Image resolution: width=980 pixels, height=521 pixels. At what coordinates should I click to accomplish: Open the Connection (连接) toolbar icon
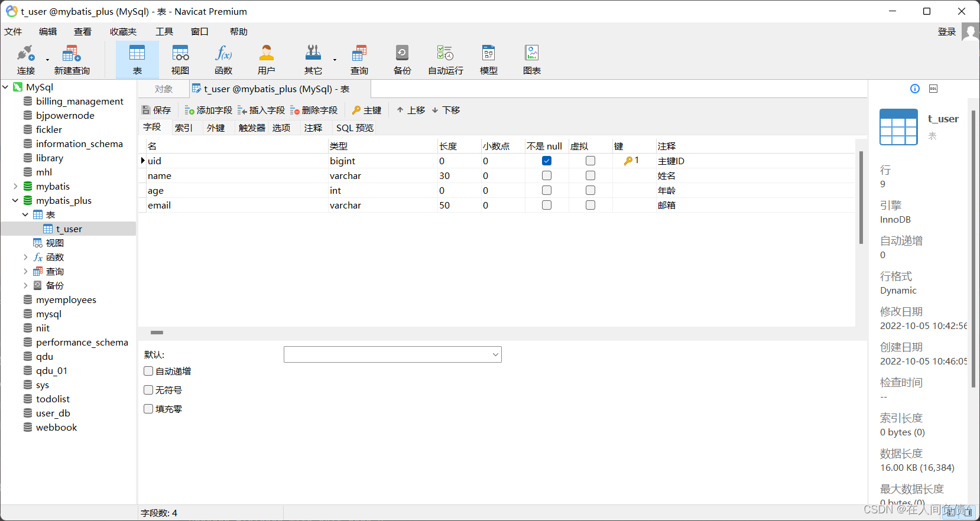(25, 60)
